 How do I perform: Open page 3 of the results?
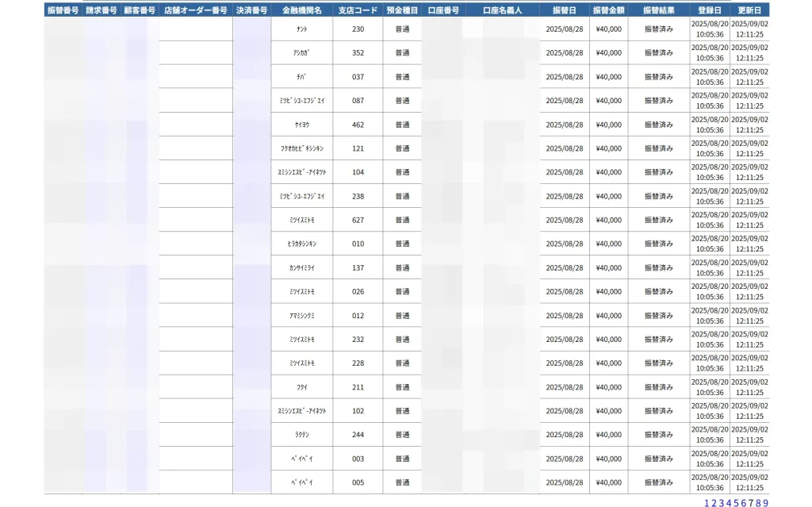tap(722, 503)
